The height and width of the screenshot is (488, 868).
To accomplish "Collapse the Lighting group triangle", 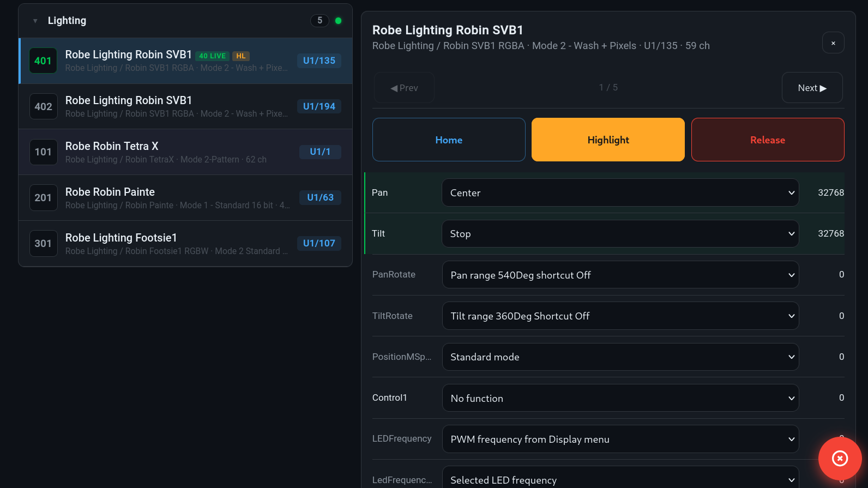I will (x=35, y=21).
